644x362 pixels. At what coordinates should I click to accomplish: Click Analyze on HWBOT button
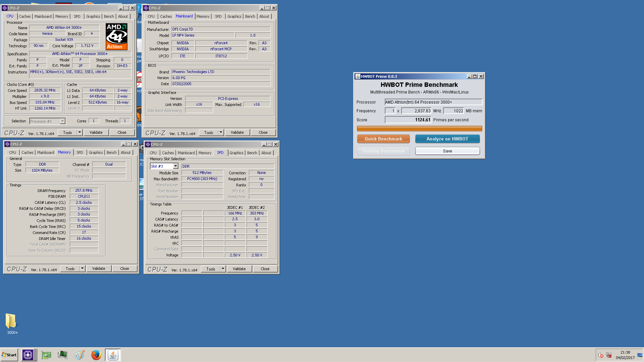(447, 139)
